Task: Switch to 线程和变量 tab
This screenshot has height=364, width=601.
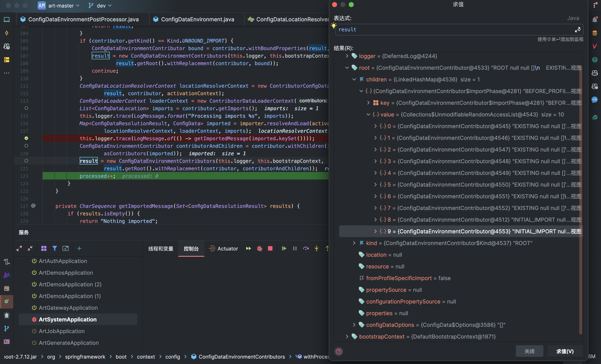Action: click(x=161, y=249)
